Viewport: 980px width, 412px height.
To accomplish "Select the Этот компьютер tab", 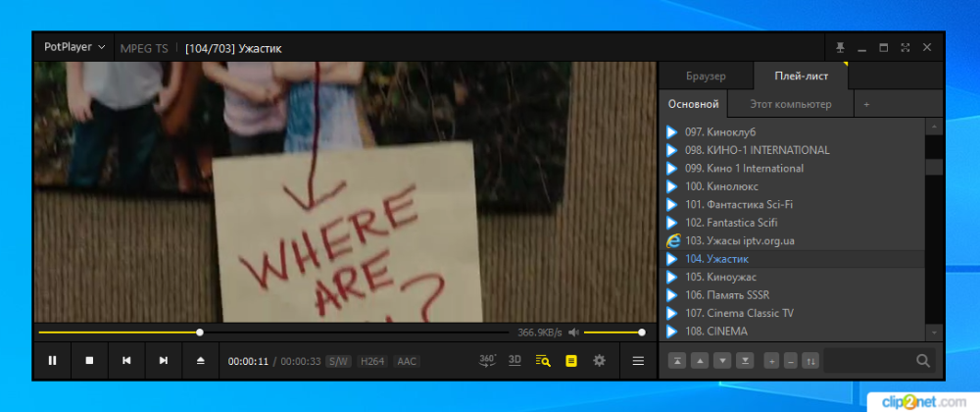I will tap(791, 104).
